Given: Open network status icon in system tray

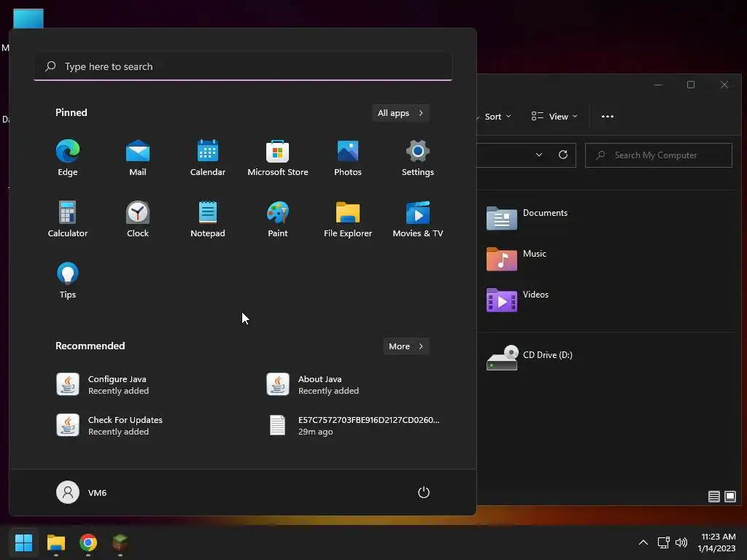Looking at the screenshot, I should (664, 542).
